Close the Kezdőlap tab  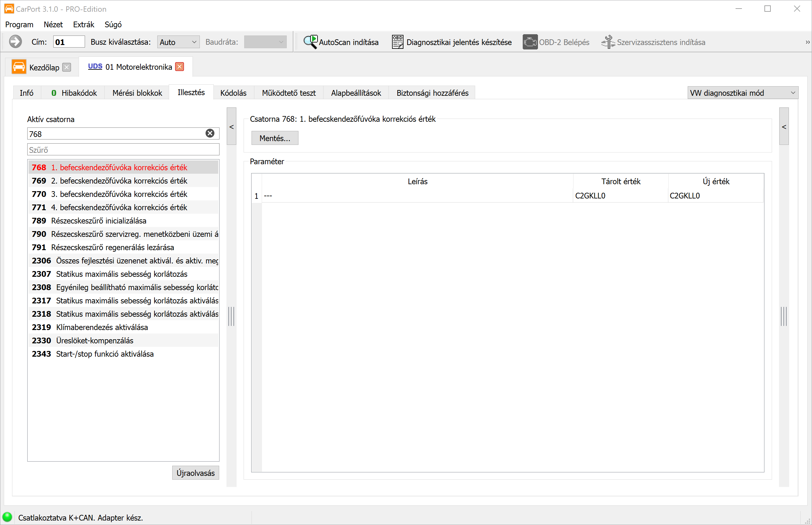click(x=67, y=67)
